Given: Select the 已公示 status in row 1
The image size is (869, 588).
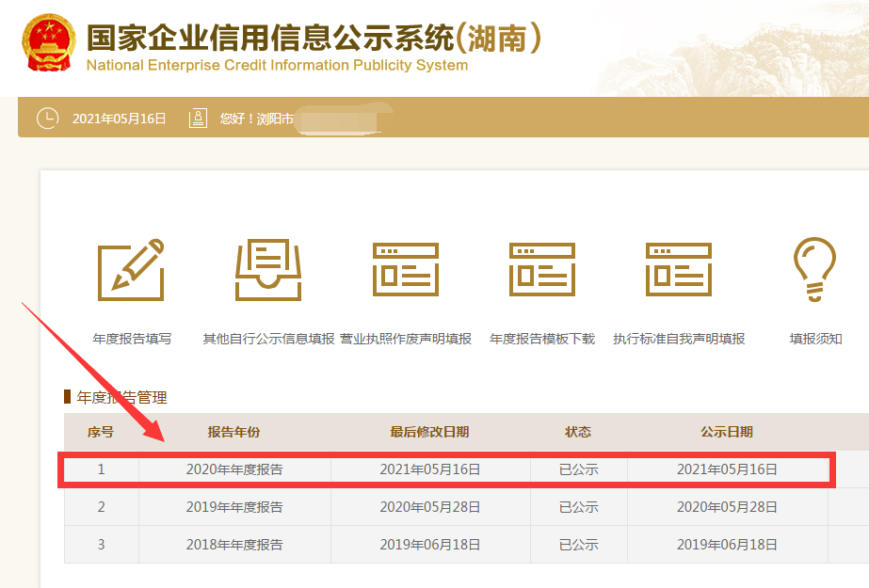Looking at the screenshot, I should 578,469.
